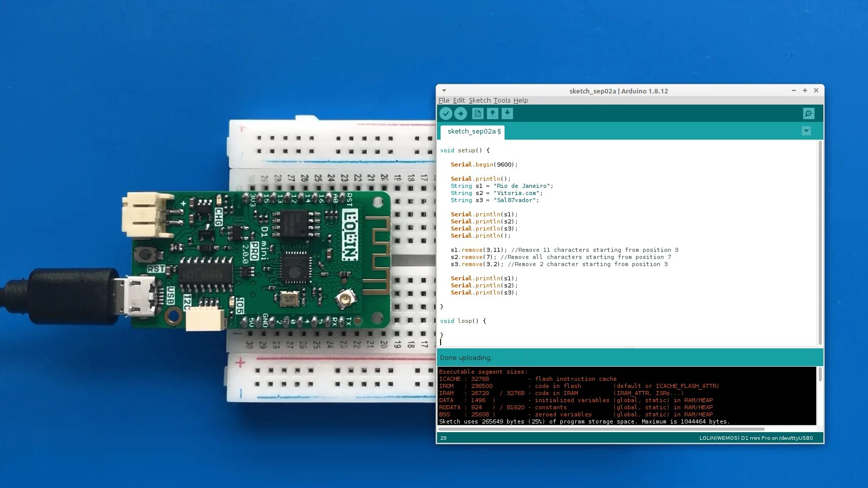Click the Upload arrow icon
The image size is (868, 488).
[460, 114]
